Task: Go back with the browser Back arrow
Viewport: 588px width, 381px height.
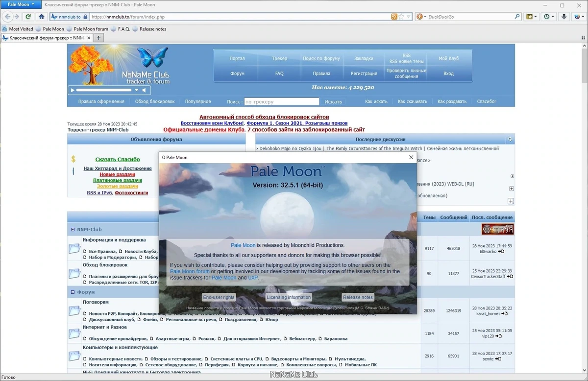Action: 7,16
